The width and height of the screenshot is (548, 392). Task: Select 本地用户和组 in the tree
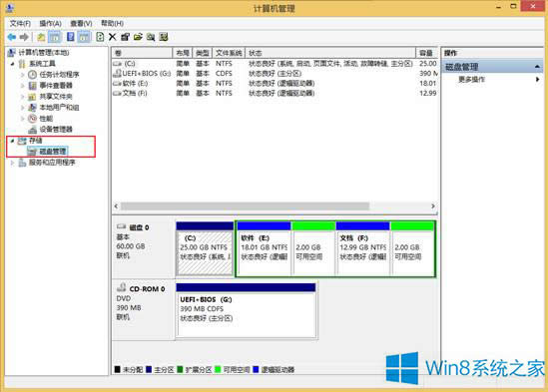(59, 108)
